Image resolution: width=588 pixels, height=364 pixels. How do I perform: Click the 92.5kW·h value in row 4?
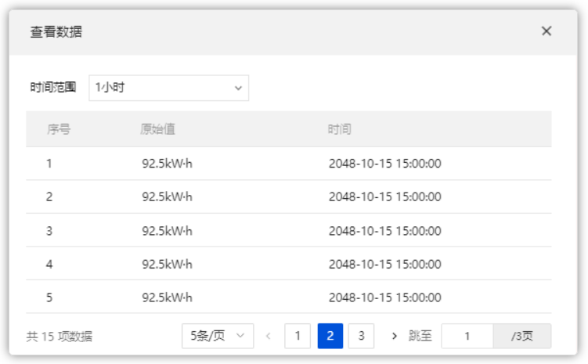point(167,265)
